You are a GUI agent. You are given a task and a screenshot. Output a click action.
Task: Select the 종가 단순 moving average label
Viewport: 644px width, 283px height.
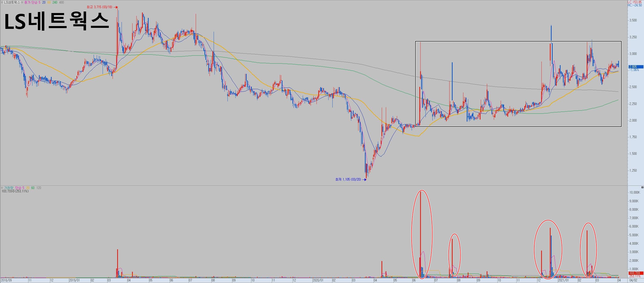click(x=31, y=3)
